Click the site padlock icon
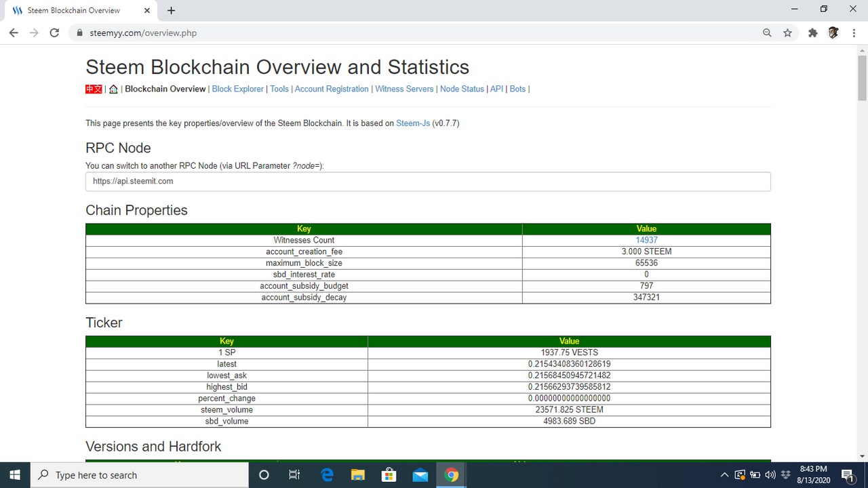868x488 pixels. click(x=79, y=33)
